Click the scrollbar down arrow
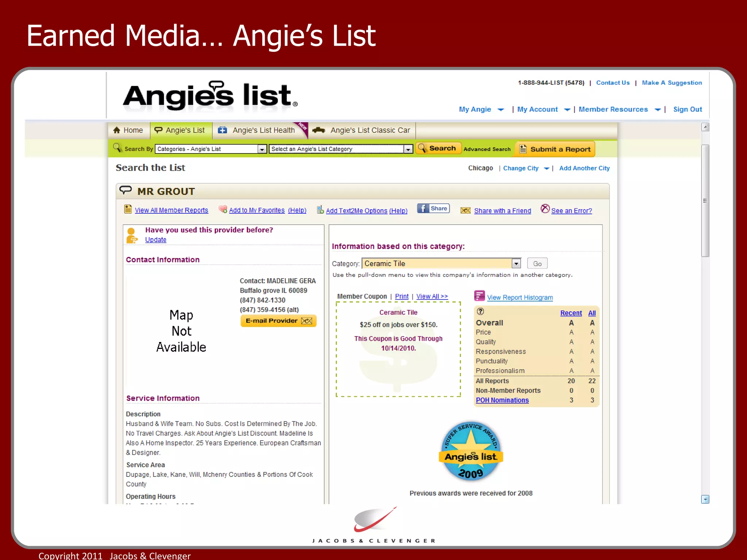 (705, 499)
